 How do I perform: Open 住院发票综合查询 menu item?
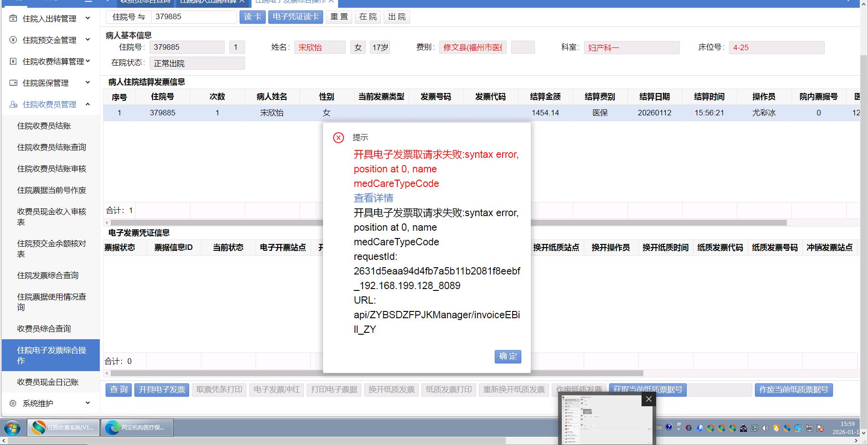pos(51,275)
